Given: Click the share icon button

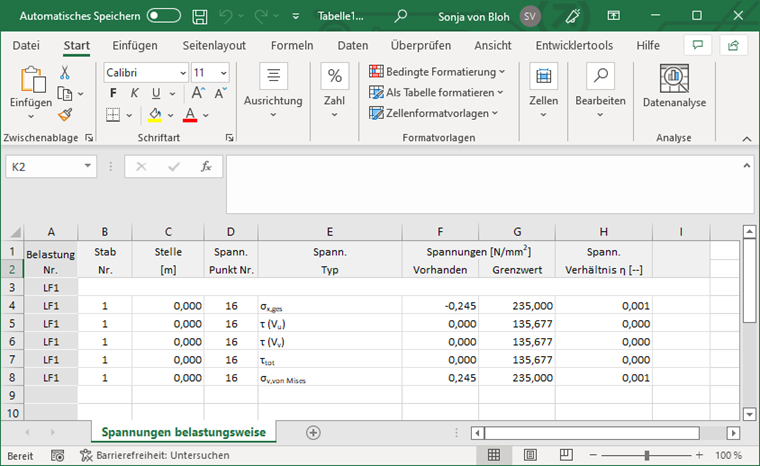Looking at the screenshot, I should point(733,46).
